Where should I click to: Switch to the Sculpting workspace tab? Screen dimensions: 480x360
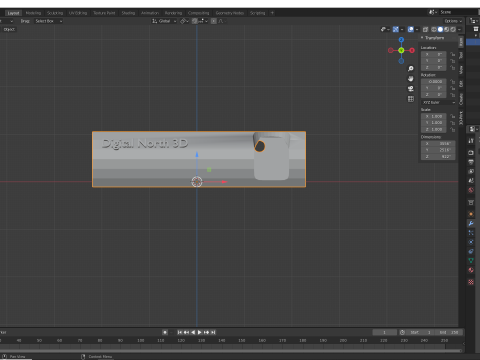point(55,13)
